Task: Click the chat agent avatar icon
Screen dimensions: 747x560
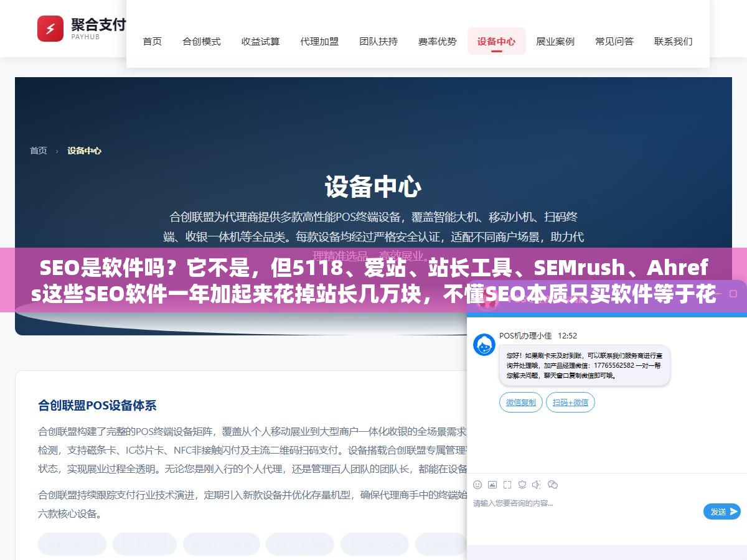Action: 484,344
